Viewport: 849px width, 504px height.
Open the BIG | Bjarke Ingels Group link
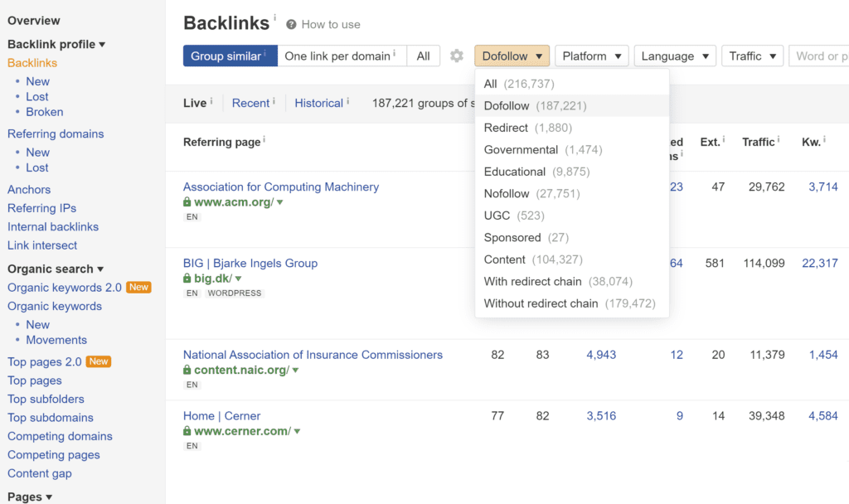(x=250, y=263)
